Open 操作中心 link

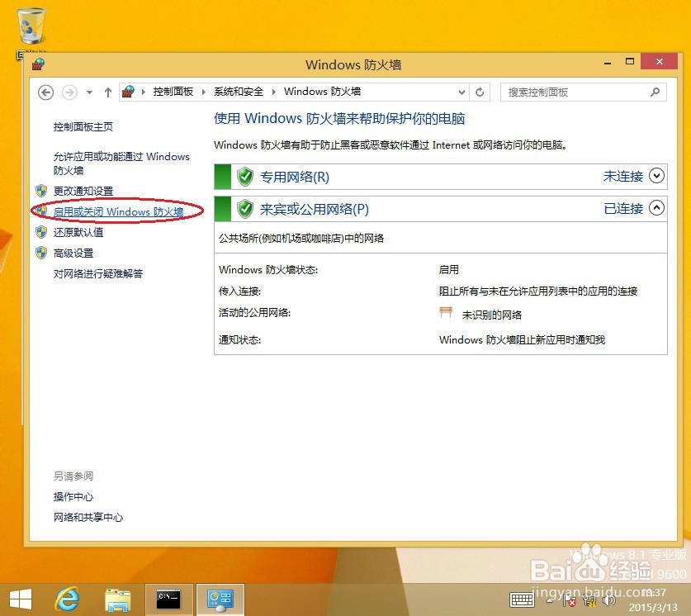click(73, 496)
